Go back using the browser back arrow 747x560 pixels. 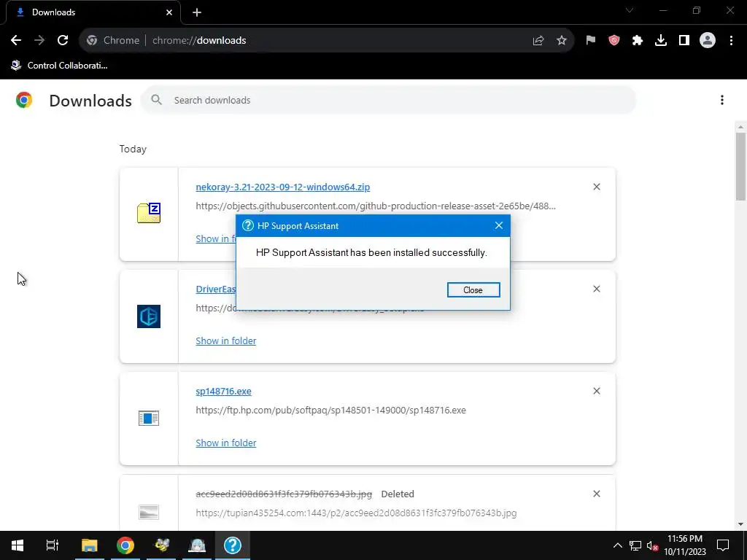[x=16, y=41]
